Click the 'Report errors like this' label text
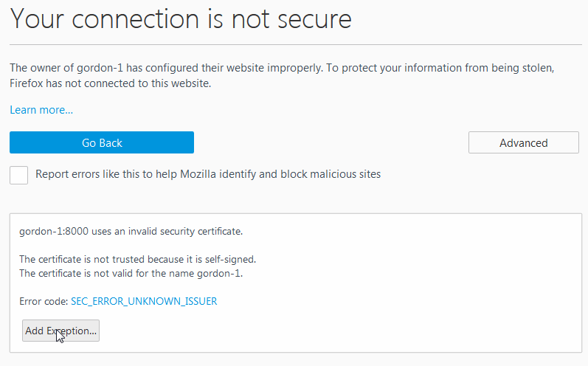Viewport: 588px width, 366px height. 208,175
